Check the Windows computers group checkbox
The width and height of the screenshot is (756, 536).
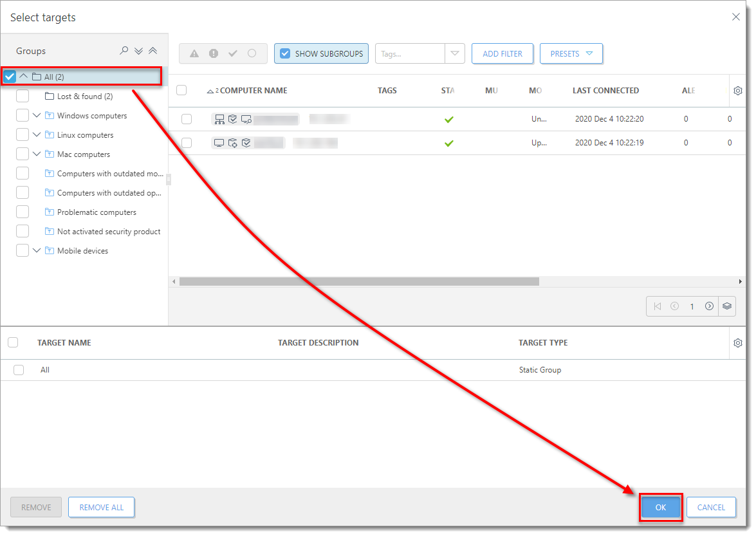23,116
